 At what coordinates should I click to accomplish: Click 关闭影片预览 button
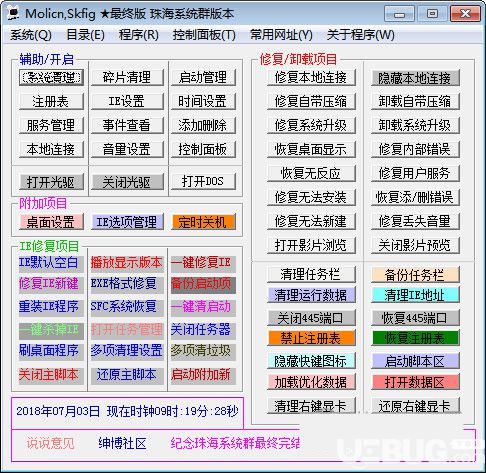(x=415, y=245)
